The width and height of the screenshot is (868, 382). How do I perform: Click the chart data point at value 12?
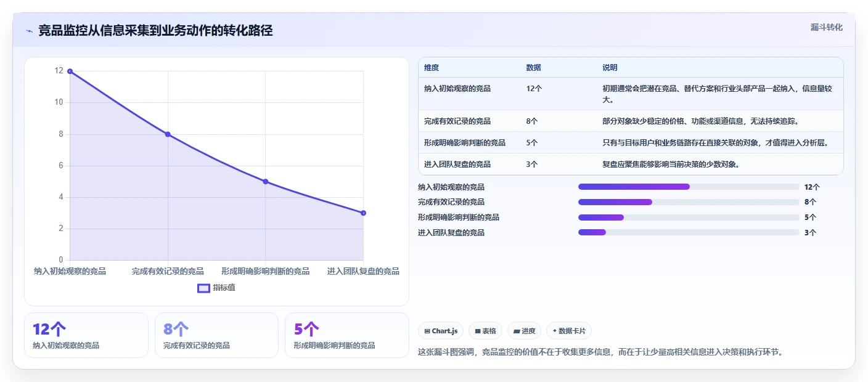pos(70,71)
